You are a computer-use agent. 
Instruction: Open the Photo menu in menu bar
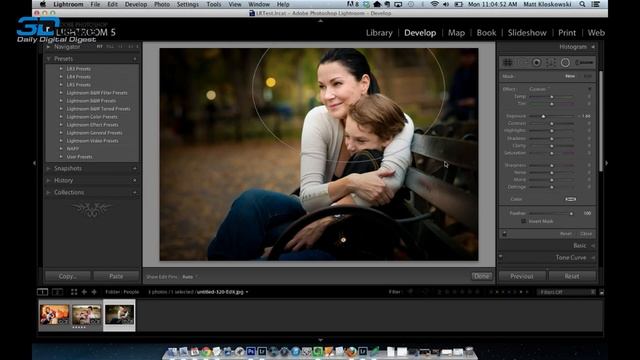pyautogui.click(x=162, y=4)
